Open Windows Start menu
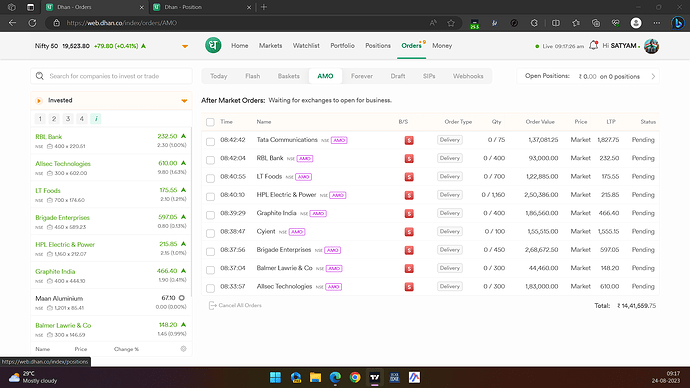The image size is (690, 388). 275,377
